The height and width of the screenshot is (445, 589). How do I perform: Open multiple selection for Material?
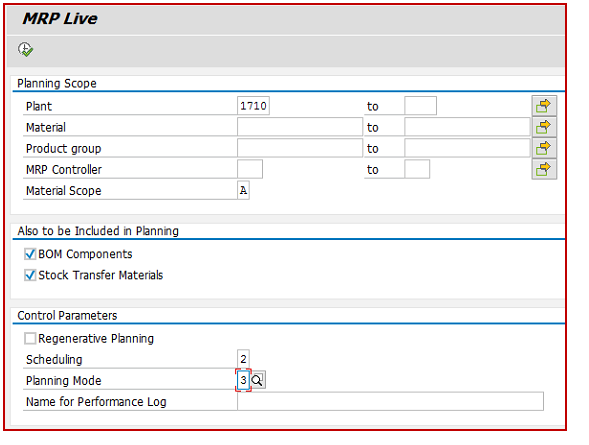[x=544, y=127]
